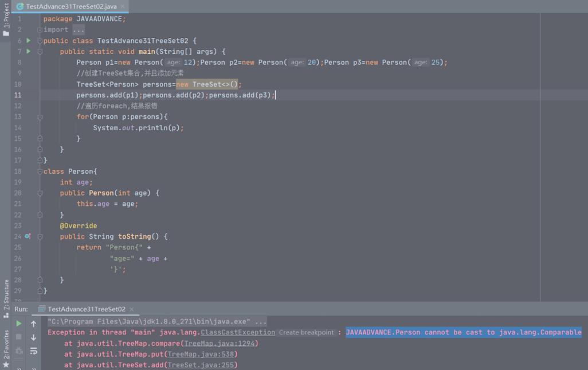Image resolution: width=588 pixels, height=370 pixels.
Task: Open the ClassCastException link in console
Action: 238,333
